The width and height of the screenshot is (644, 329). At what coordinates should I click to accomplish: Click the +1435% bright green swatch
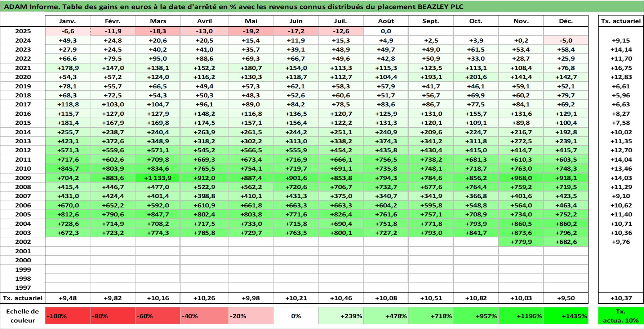coord(566,316)
